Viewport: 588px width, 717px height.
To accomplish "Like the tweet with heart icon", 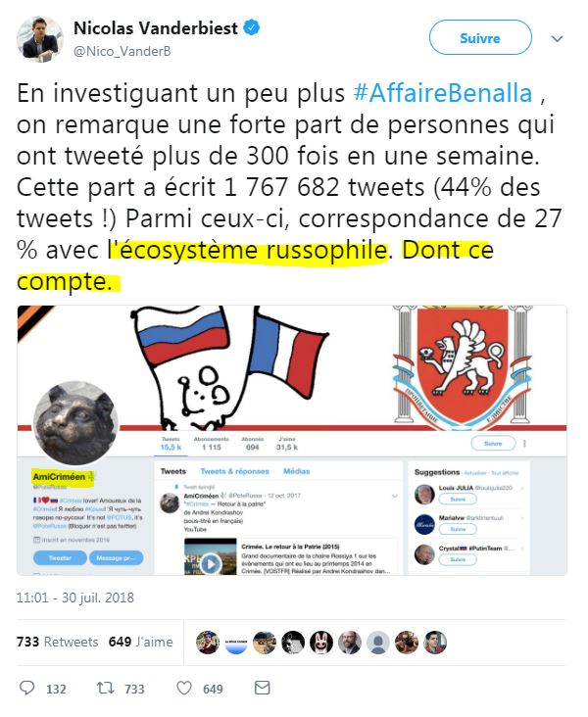I will point(184,688).
